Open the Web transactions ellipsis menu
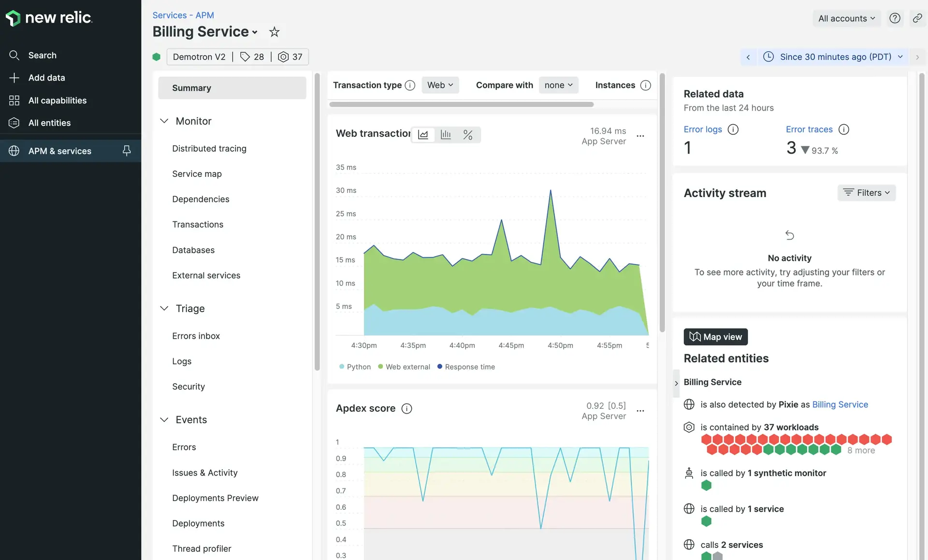Viewport: 928px width, 560px height. (x=640, y=136)
